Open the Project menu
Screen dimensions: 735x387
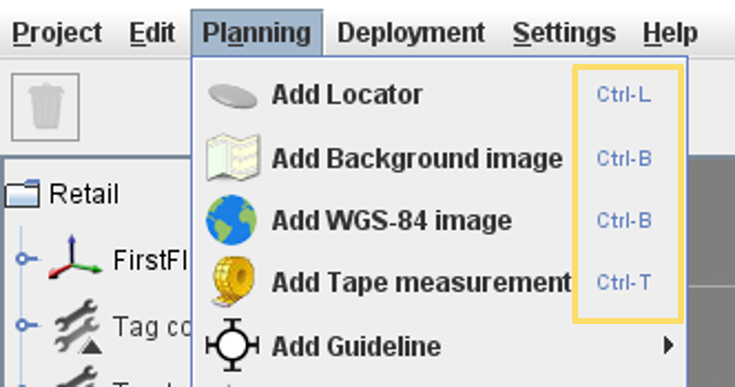[57, 33]
